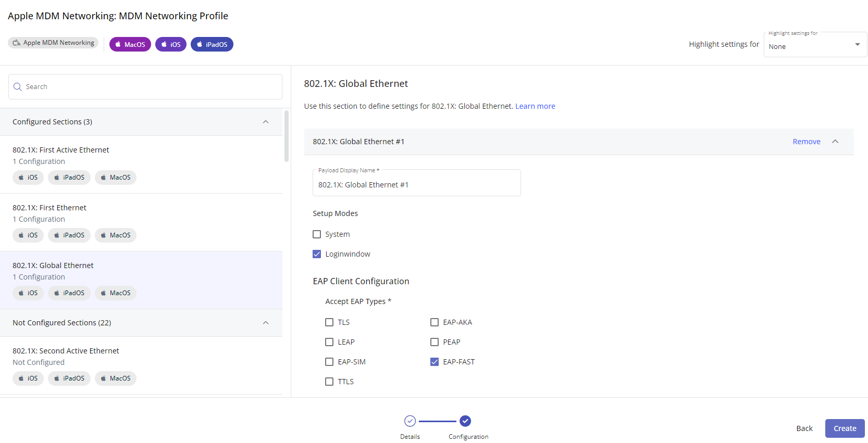
Task: Click the Apple MDM Networking tag chip
Action: [x=53, y=43]
